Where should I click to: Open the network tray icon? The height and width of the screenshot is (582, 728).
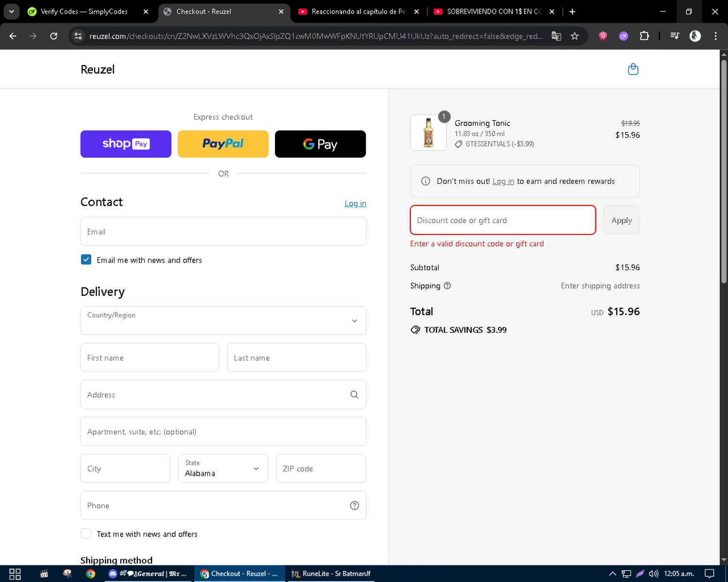point(626,574)
